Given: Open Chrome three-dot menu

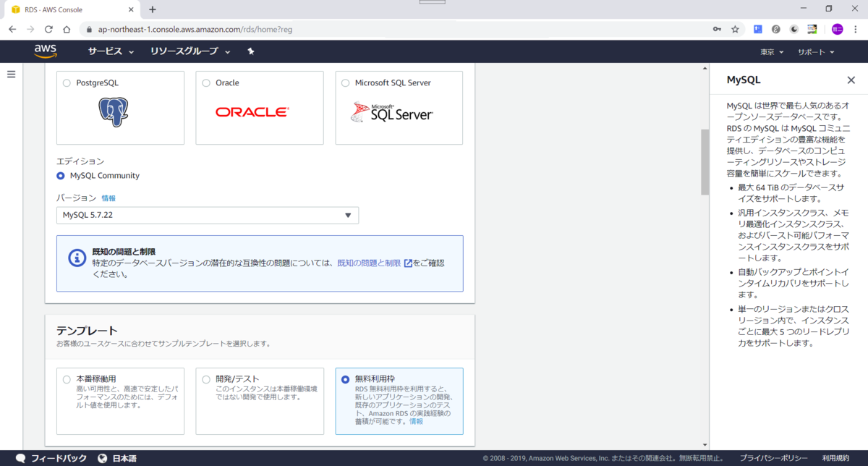Looking at the screenshot, I should [856, 29].
